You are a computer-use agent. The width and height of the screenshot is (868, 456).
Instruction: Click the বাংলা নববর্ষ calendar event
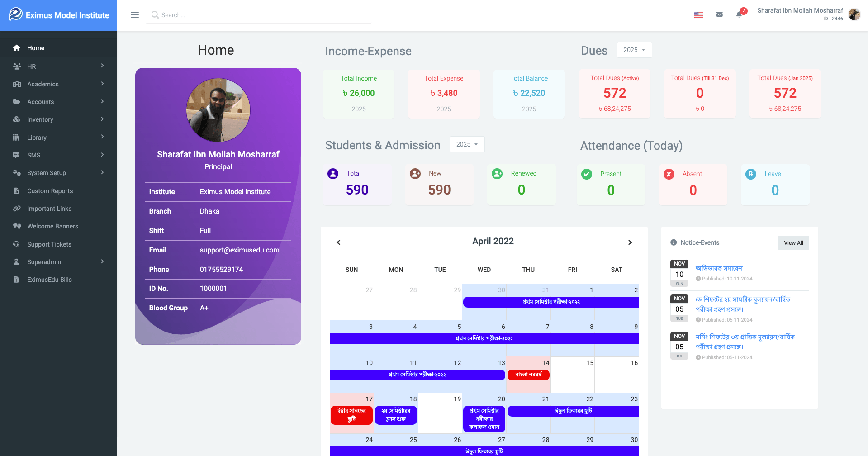tap(528, 375)
